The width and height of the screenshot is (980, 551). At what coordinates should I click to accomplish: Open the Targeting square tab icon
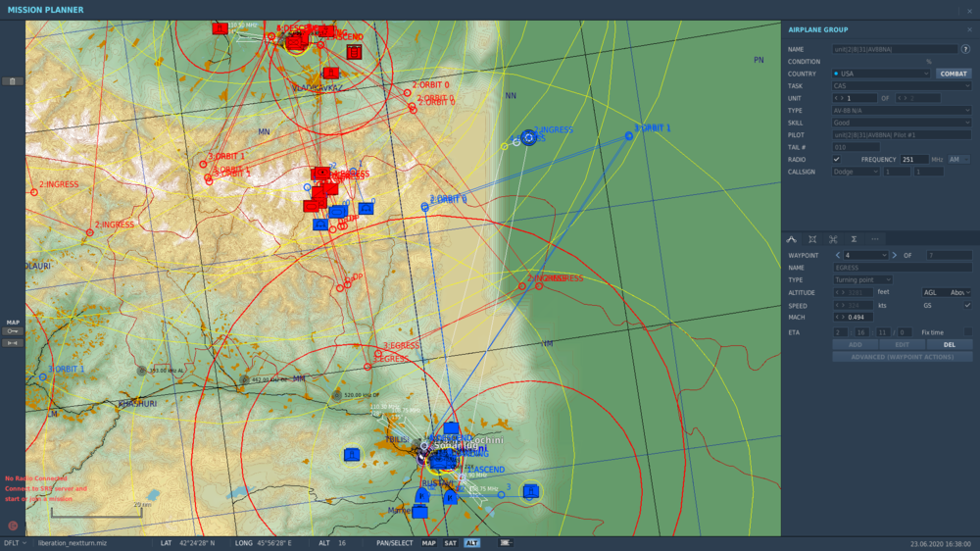tap(811, 239)
